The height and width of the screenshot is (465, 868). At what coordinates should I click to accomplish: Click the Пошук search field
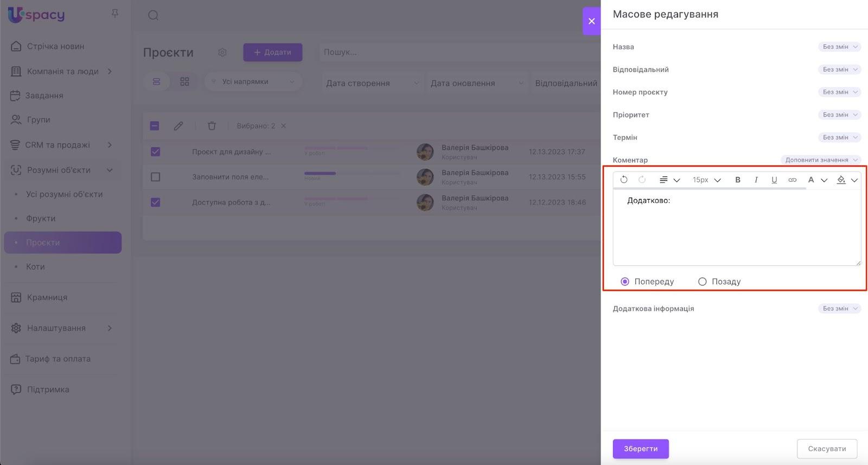(x=460, y=52)
